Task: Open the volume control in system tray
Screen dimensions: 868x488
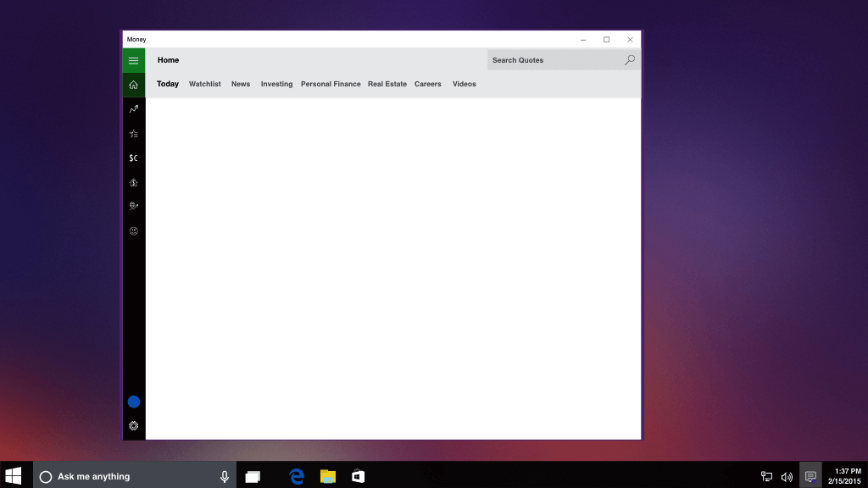Action: coord(787,476)
